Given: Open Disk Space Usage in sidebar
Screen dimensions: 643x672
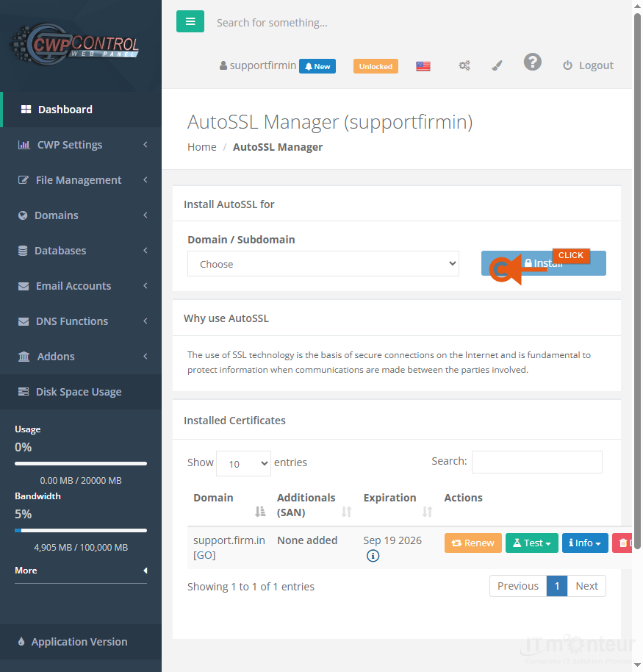Looking at the screenshot, I should point(81,392).
